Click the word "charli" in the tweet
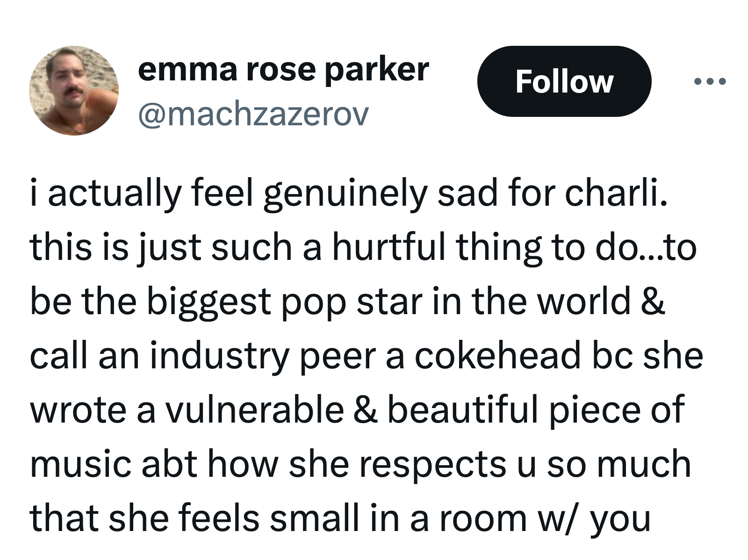Viewport: 748px width, 560px height. (613, 194)
